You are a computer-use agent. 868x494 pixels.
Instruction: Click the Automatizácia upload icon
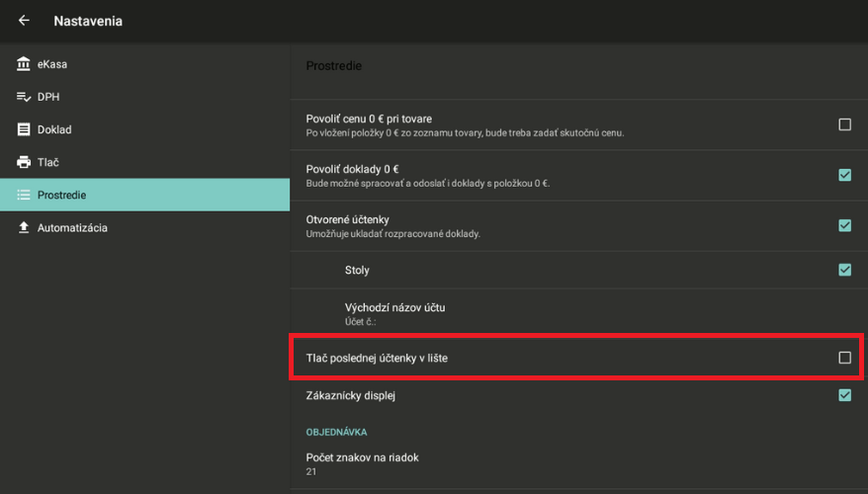[x=24, y=227]
